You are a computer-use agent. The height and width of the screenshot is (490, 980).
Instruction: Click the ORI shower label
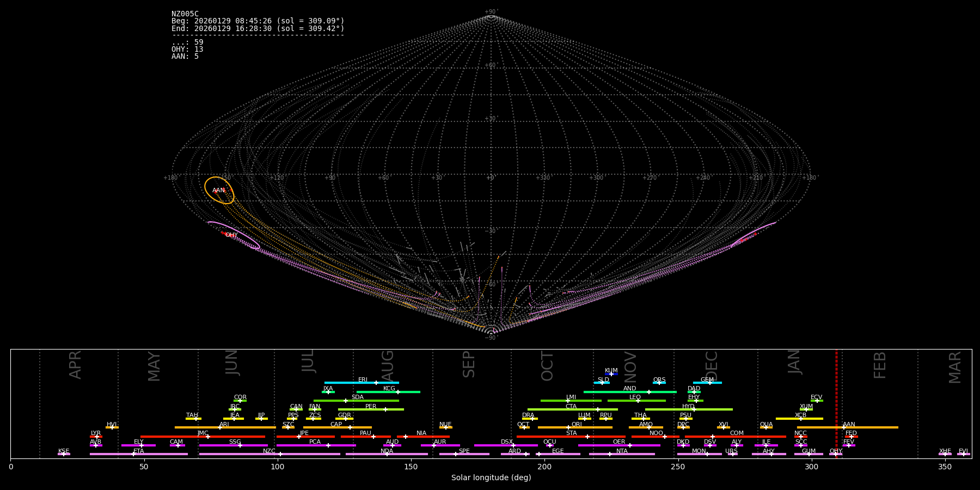[x=577, y=425]
